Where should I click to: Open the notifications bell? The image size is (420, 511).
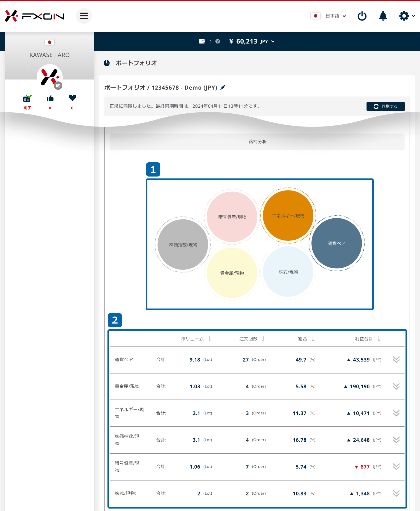point(383,16)
